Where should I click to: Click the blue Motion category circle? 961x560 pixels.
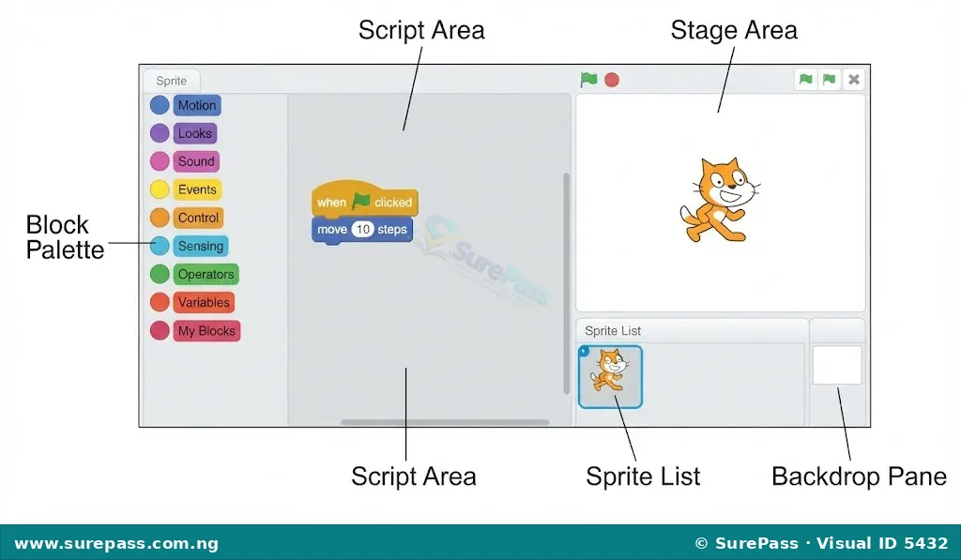click(x=160, y=105)
